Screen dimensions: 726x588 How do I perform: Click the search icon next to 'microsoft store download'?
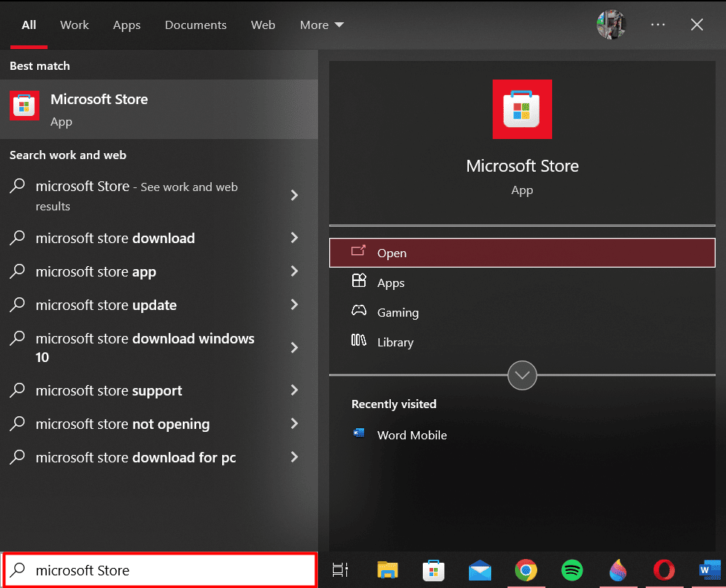tap(18, 237)
